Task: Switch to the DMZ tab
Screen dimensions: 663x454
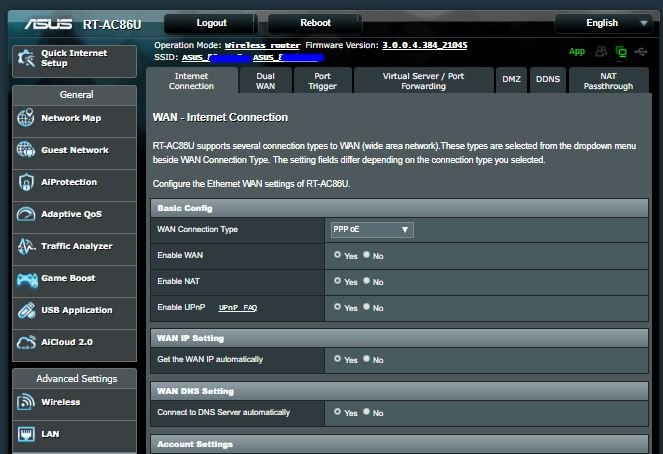Action: (x=511, y=79)
